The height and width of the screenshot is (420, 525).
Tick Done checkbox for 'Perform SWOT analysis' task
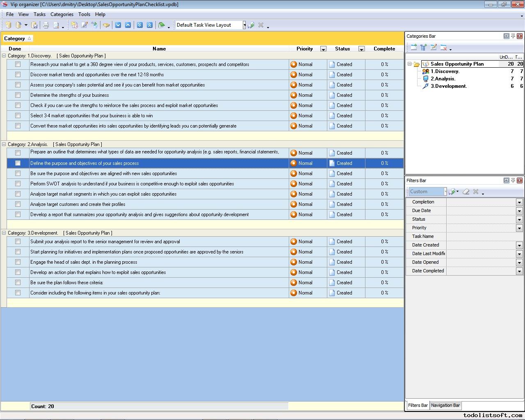pyautogui.click(x=18, y=184)
